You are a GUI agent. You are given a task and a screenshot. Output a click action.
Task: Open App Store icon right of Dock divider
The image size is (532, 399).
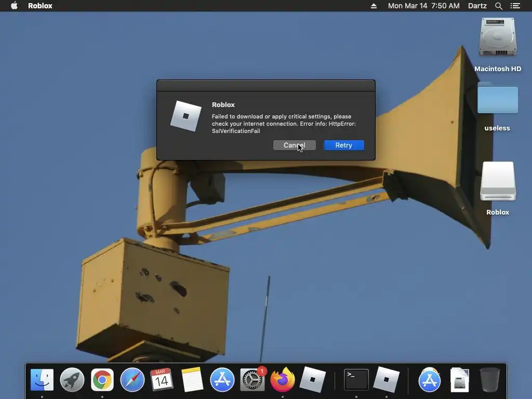(430, 380)
